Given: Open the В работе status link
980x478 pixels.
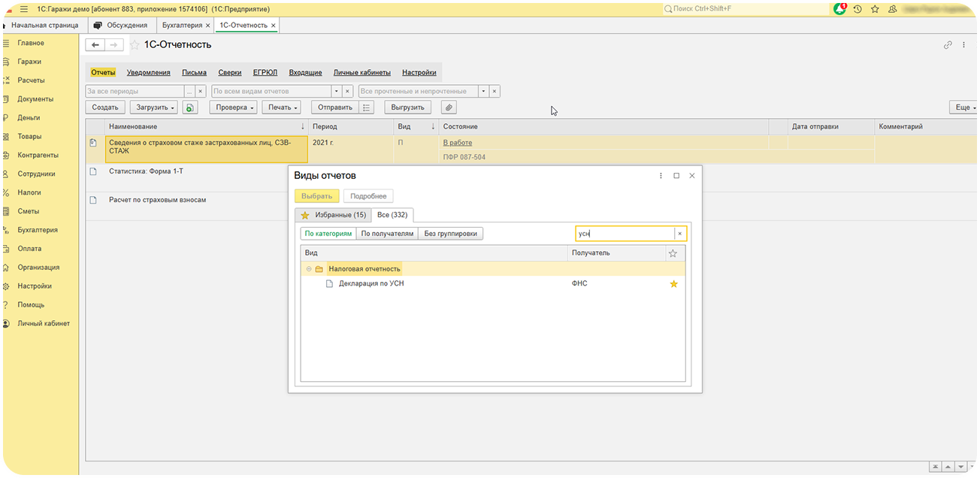Looking at the screenshot, I should click(457, 143).
